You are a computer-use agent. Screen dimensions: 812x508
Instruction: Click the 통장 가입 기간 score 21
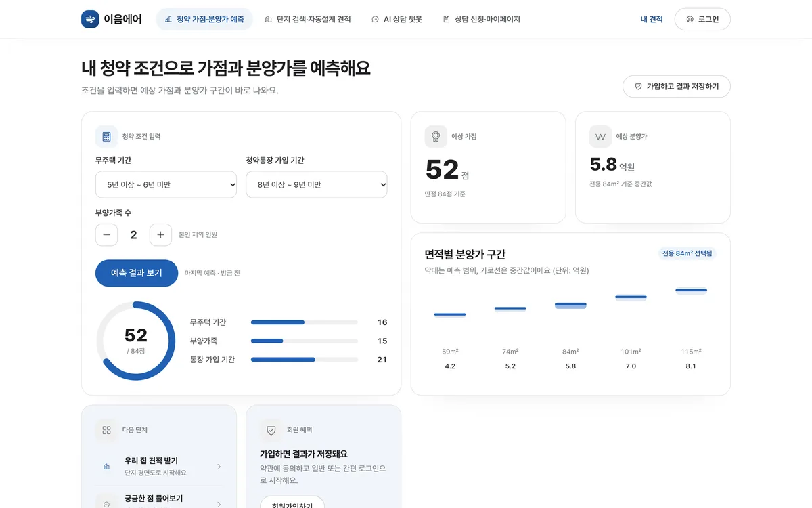pyautogui.click(x=382, y=360)
